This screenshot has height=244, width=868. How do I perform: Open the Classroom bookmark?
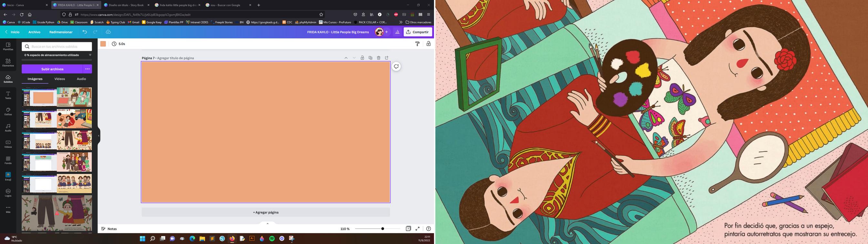coord(79,22)
